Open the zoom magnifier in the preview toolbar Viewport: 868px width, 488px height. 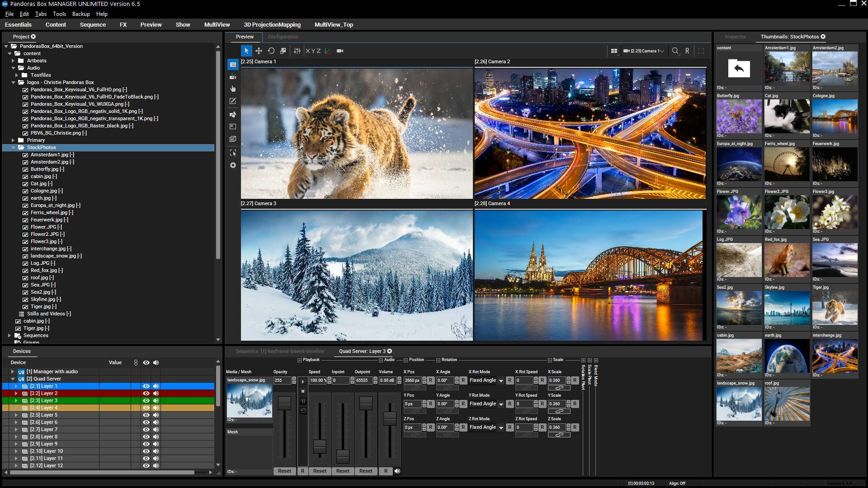point(675,51)
